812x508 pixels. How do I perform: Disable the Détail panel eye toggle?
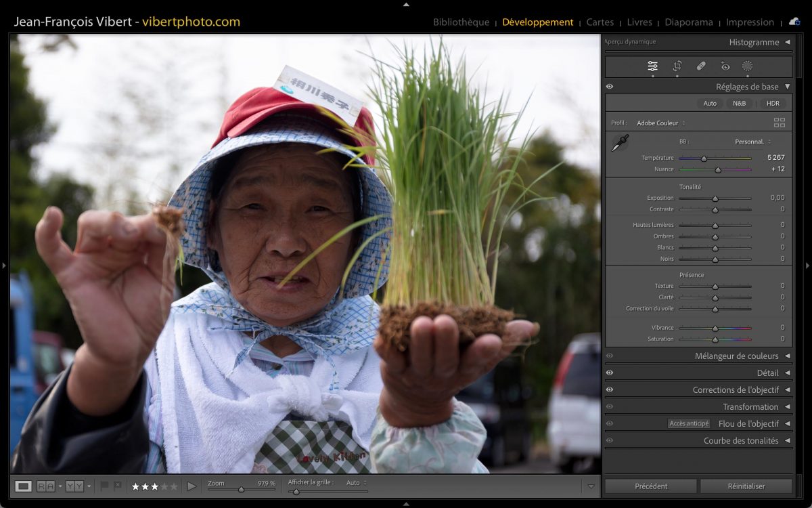coord(610,373)
